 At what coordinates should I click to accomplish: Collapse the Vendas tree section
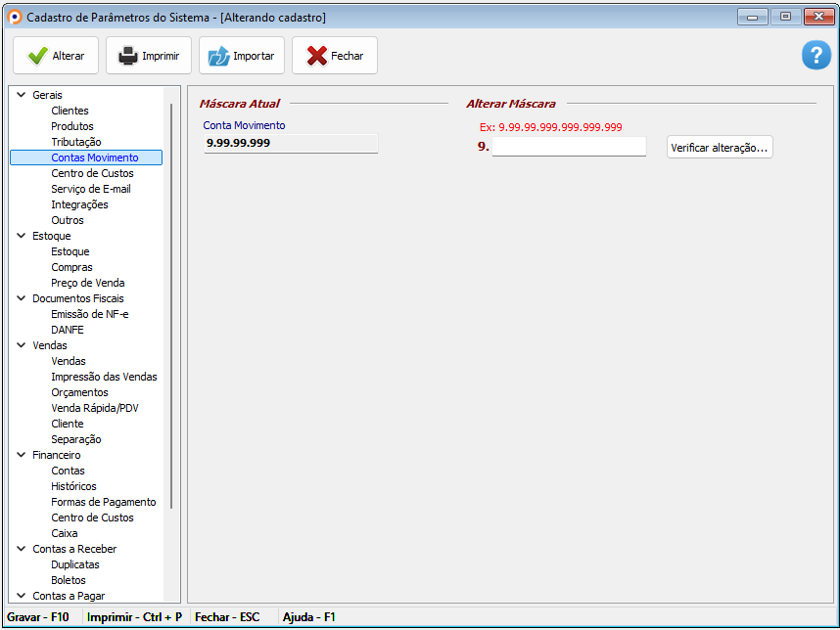22,345
